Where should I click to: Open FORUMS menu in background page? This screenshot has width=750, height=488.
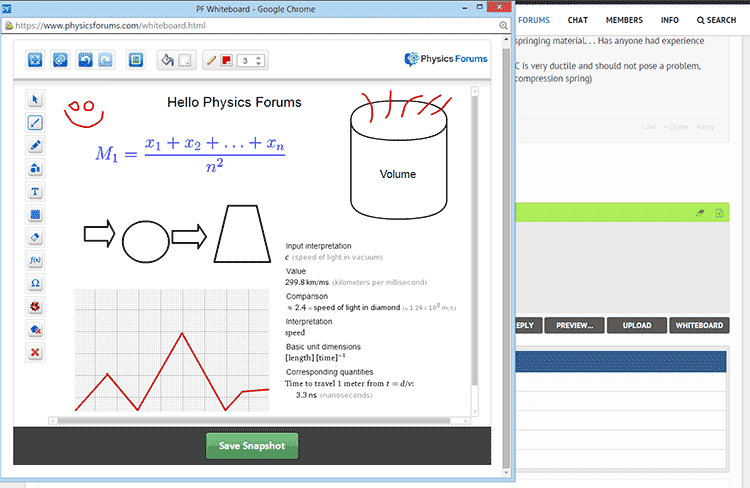(x=534, y=20)
